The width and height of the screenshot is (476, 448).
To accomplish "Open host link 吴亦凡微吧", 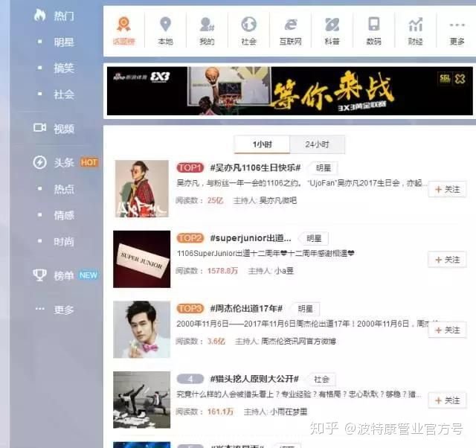I will point(278,200).
